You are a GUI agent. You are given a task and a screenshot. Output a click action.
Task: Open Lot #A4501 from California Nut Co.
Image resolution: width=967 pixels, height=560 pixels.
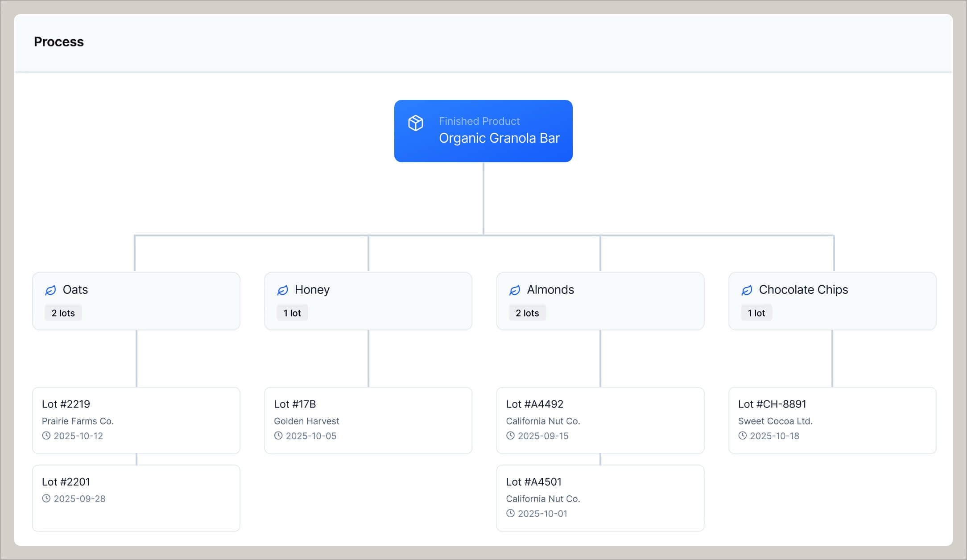(x=600, y=498)
